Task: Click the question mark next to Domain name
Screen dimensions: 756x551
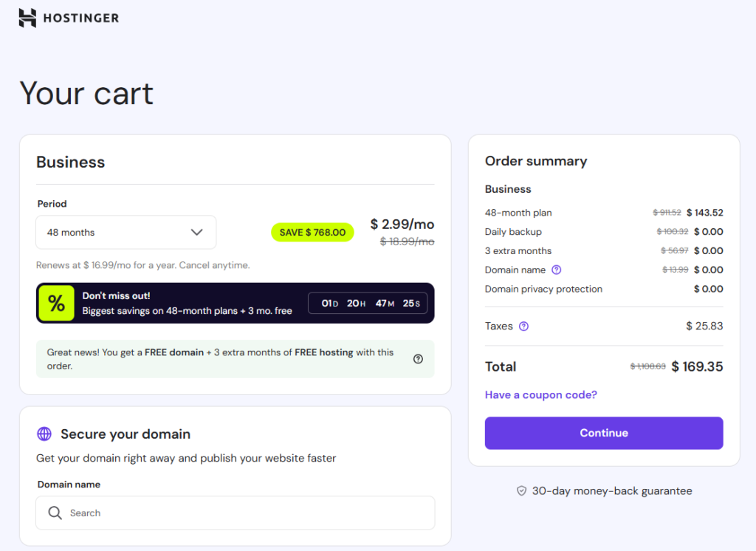Action: coord(555,270)
